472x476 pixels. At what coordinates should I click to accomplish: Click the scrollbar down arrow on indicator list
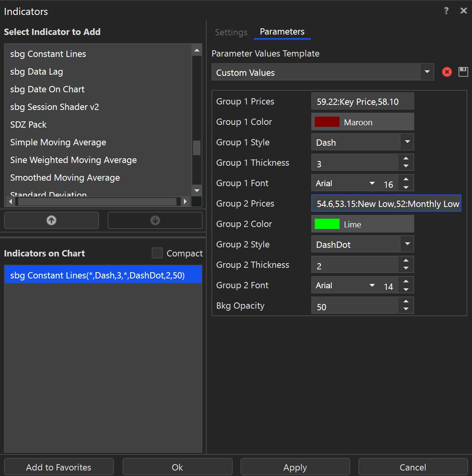(197, 190)
